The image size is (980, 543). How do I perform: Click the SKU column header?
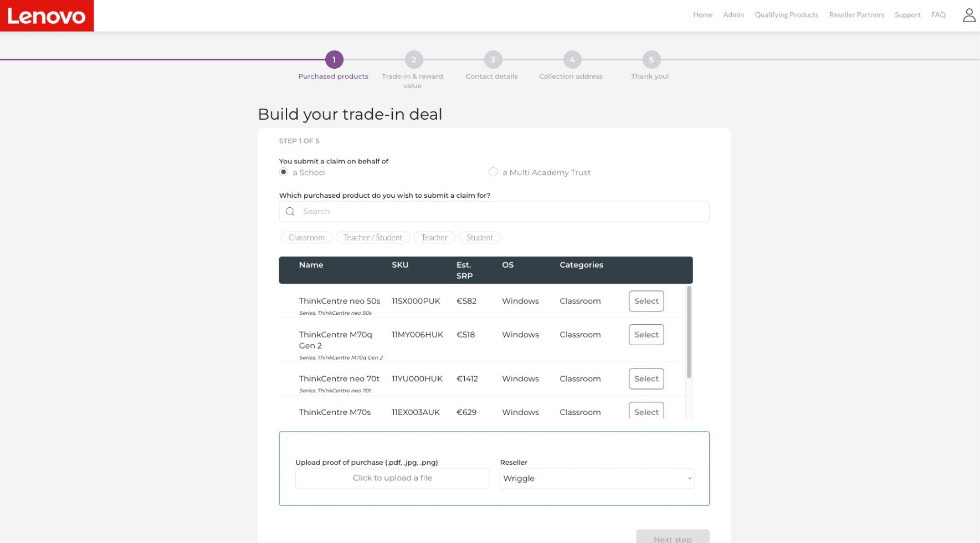point(400,265)
